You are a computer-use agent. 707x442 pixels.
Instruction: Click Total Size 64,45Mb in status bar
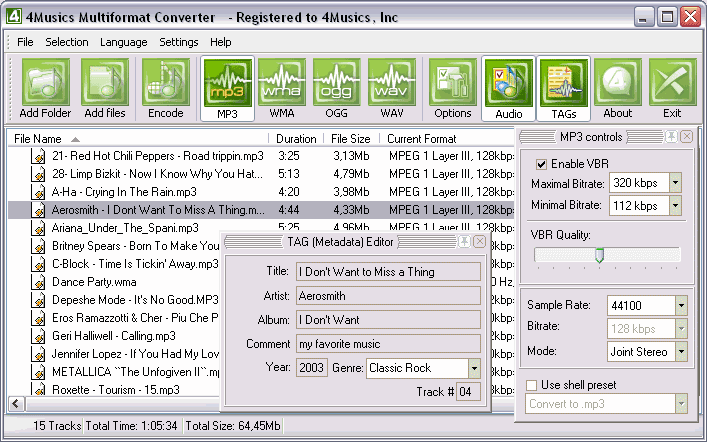(x=233, y=426)
